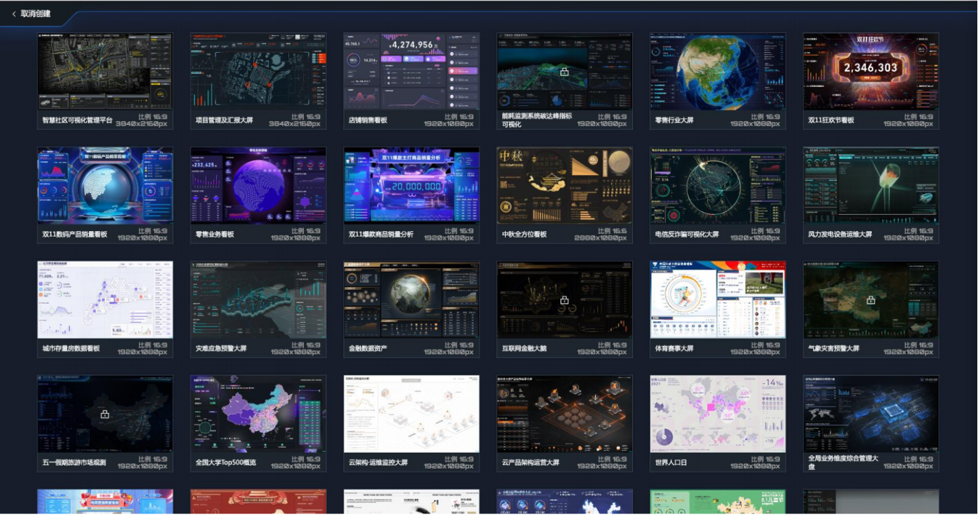The width and height of the screenshot is (980, 517).
Task: Click the lock icon on 气象灾害预警大屏 template
Action: [871, 300]
